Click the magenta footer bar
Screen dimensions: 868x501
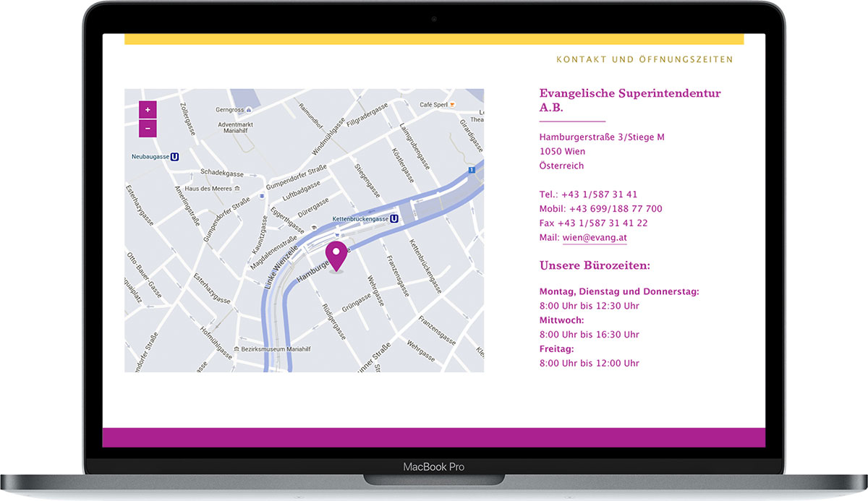point(434,437)
